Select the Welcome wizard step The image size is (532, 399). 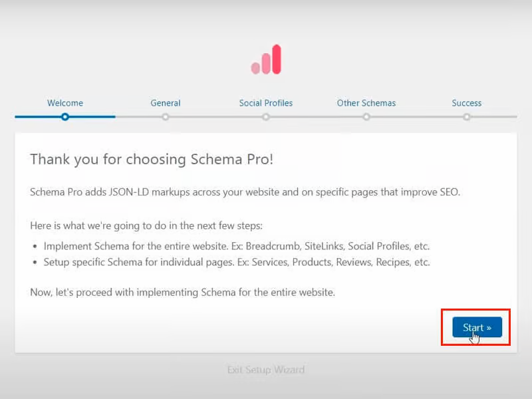click(65, 103)
